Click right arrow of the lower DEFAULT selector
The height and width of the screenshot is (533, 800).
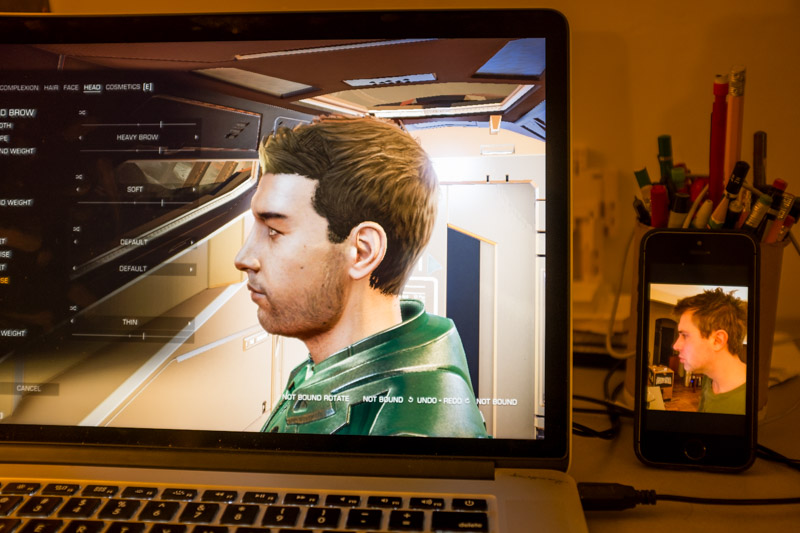[x=192, y=269]
